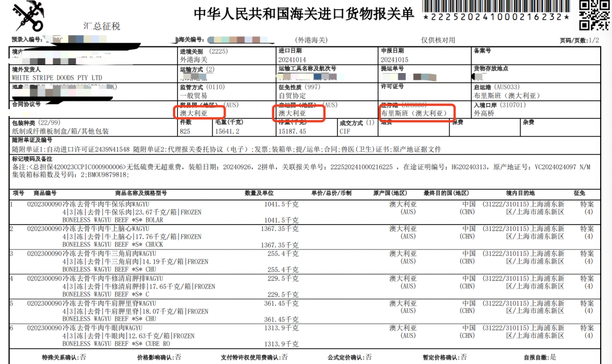Click packaging type 纸制或纤维板制盒/箱/其他包装
The height and width of the screenshot is (364, 612).
(x=61, y=131)
